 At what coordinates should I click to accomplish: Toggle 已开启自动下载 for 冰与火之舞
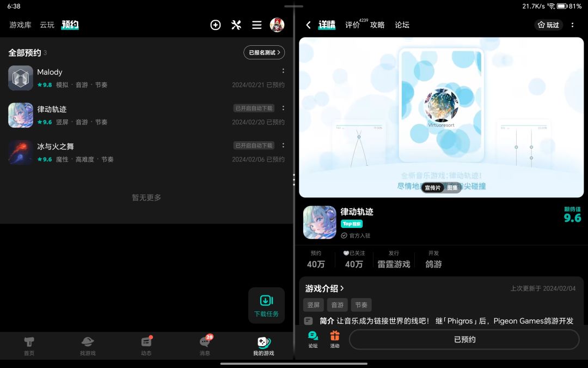(254, 146)
